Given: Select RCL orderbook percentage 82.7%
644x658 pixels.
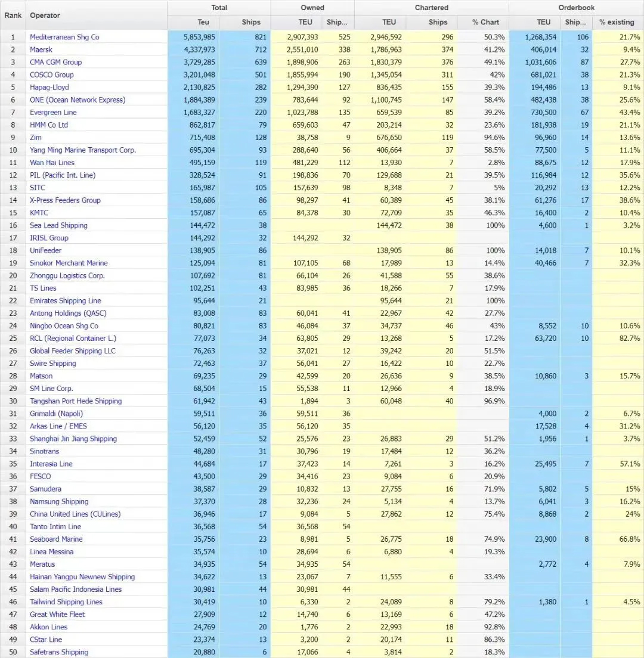Looking at the screenshot, I should click(630, 338).
